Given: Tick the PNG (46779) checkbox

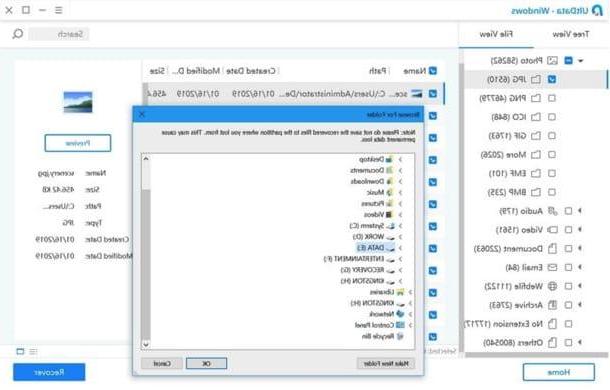Looking at the screenshot, I should click(x=552, y=98).
